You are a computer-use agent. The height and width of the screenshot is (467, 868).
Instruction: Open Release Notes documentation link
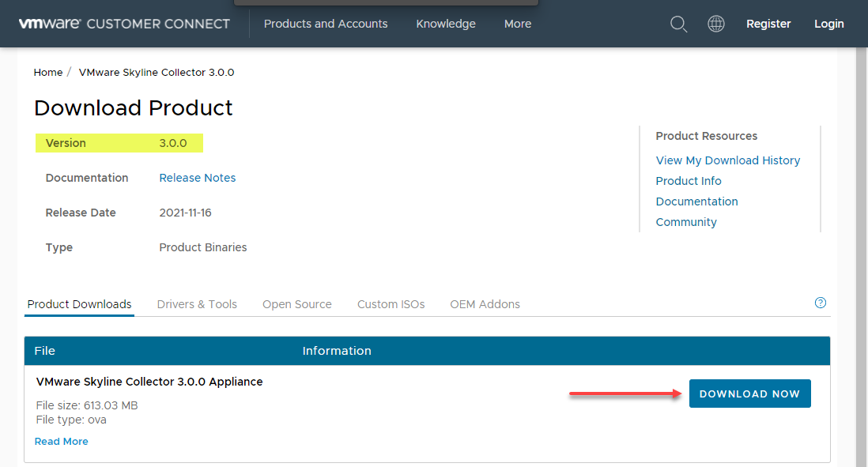(198, 178)
